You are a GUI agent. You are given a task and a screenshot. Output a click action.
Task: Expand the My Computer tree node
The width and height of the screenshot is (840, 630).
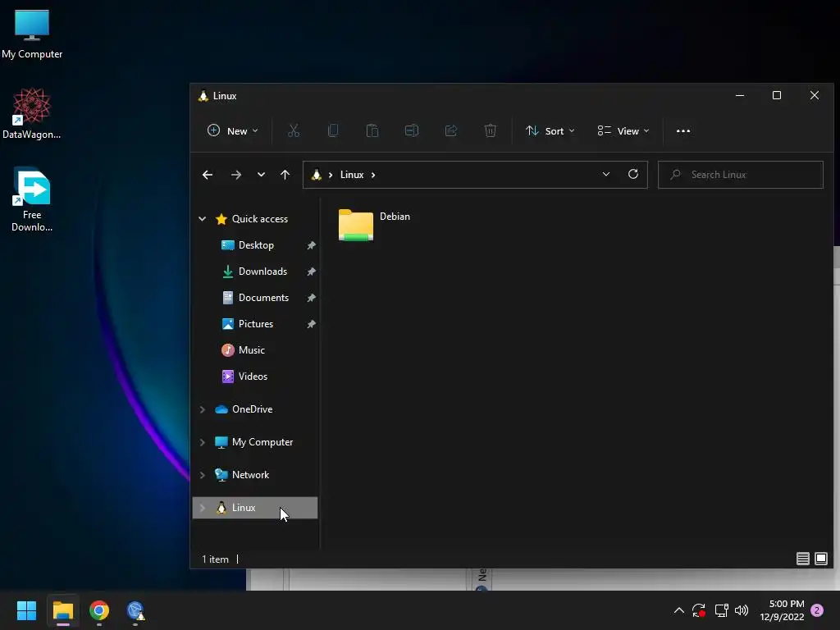click(x=203, y=442)
